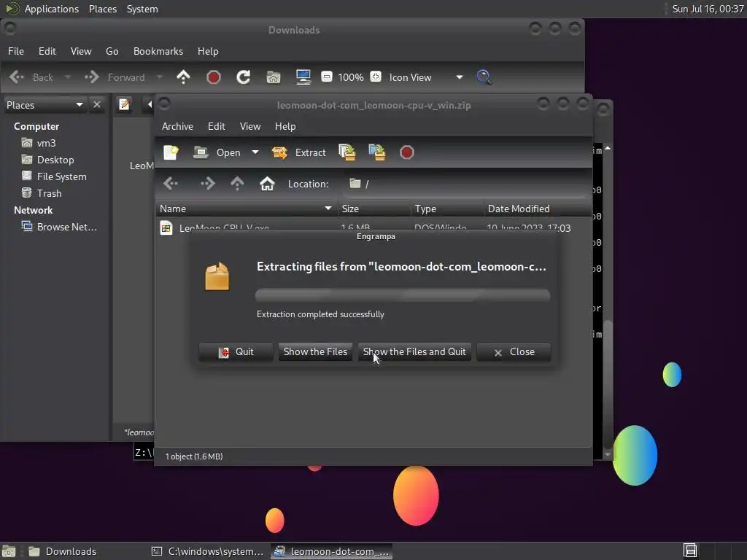Expand the Open recent archives arrow
Image resolution: width=747 pixels, height=560 pixels.
255,152
